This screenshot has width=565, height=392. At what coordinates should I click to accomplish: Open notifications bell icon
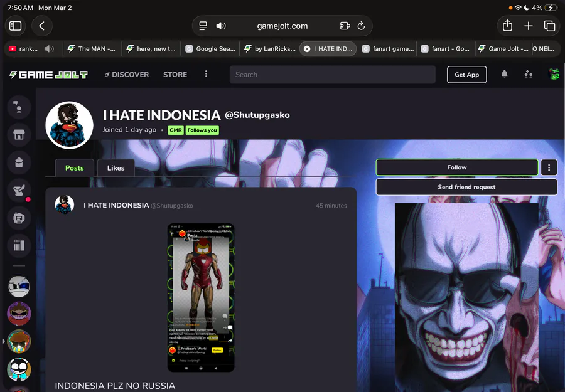pos(505,74)
